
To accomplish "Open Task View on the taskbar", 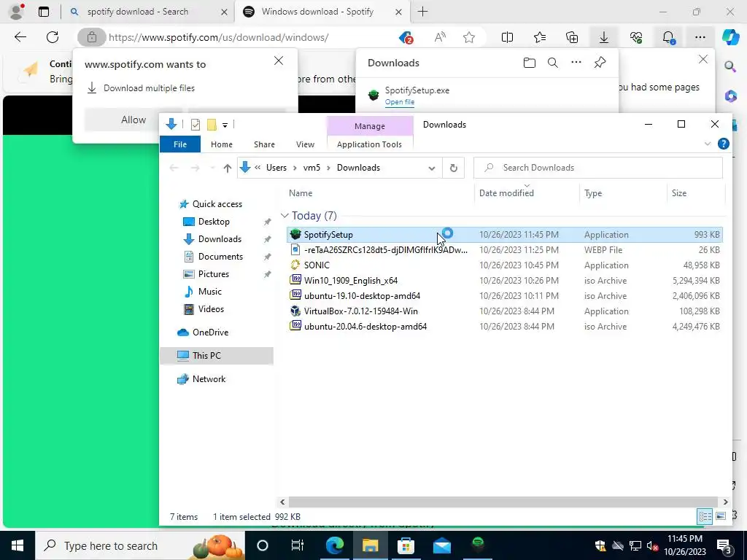I will click(x=298, y=545).
